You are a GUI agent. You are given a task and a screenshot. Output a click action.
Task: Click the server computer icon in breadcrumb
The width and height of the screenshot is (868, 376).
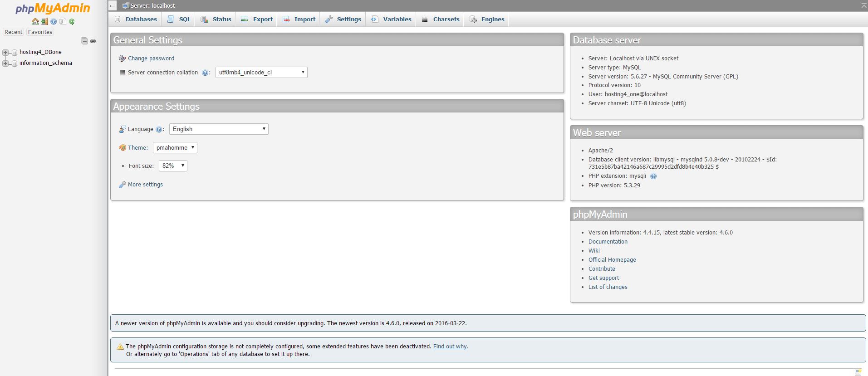coord(126,6)
